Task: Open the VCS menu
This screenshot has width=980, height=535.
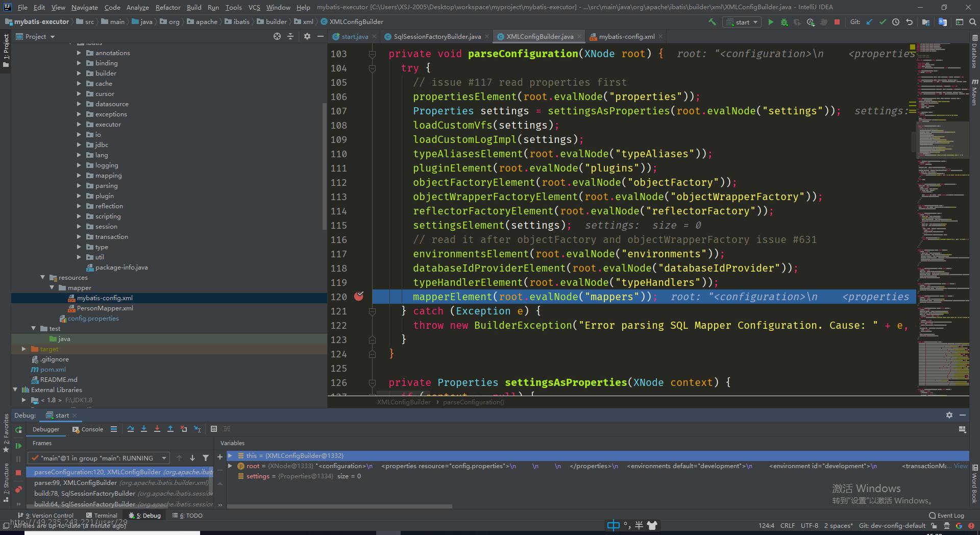Action: [x=254, y=7]
